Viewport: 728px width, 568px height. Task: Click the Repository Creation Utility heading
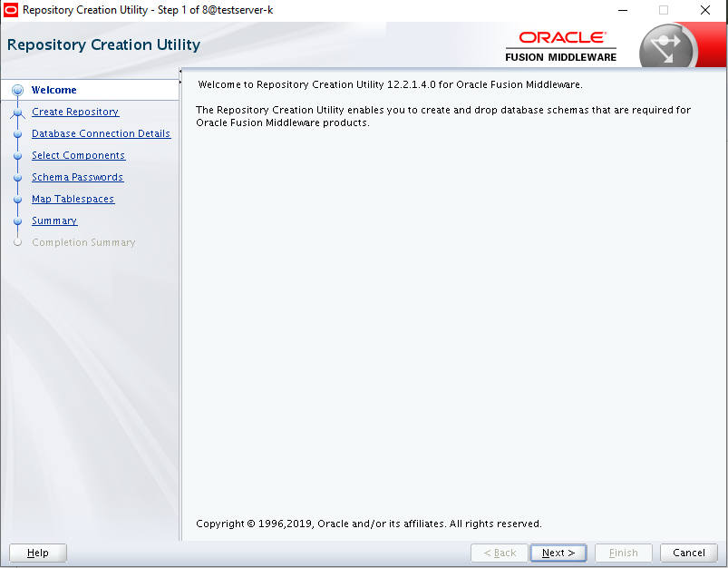(103, 44)
